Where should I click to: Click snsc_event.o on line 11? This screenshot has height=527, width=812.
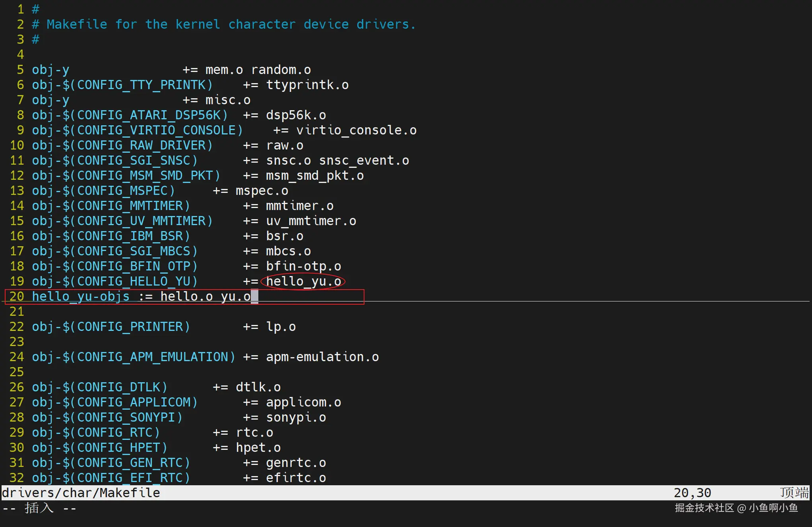point(364,160)
